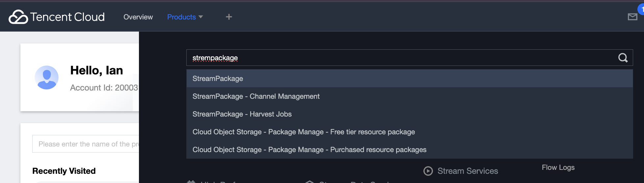Click the user avatar icon
644x183 pixels.
pyautogui.click(x=46, y=77)
